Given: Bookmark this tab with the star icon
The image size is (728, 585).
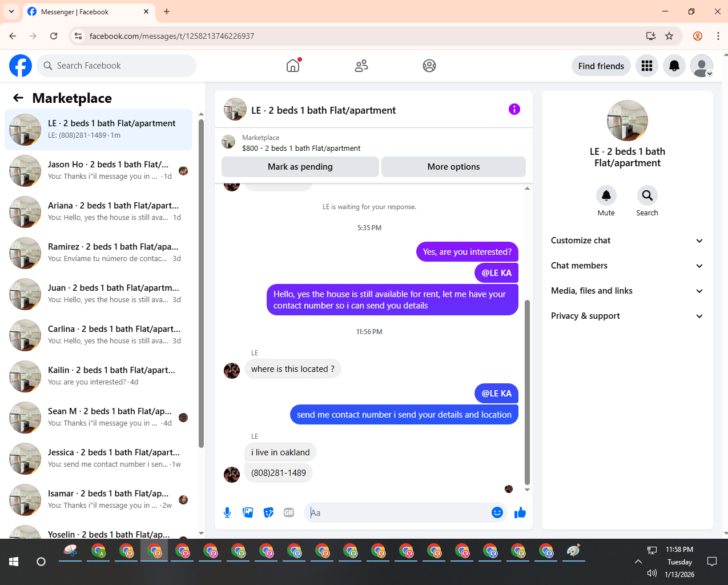Looking at the screenshot, I should pos(669,36).
